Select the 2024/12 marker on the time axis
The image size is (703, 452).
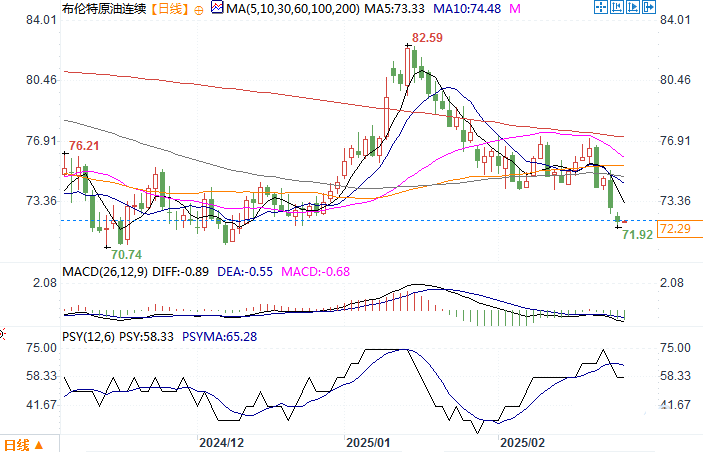point(221,443)
